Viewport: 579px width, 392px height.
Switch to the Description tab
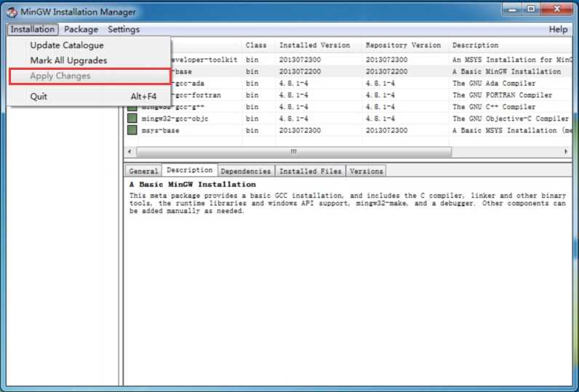(189, 169)
